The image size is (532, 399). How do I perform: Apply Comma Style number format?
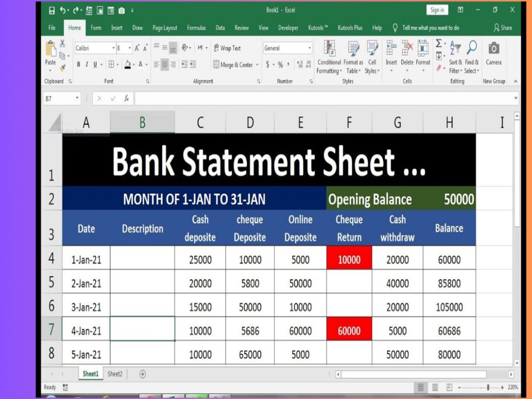(288, 64)
